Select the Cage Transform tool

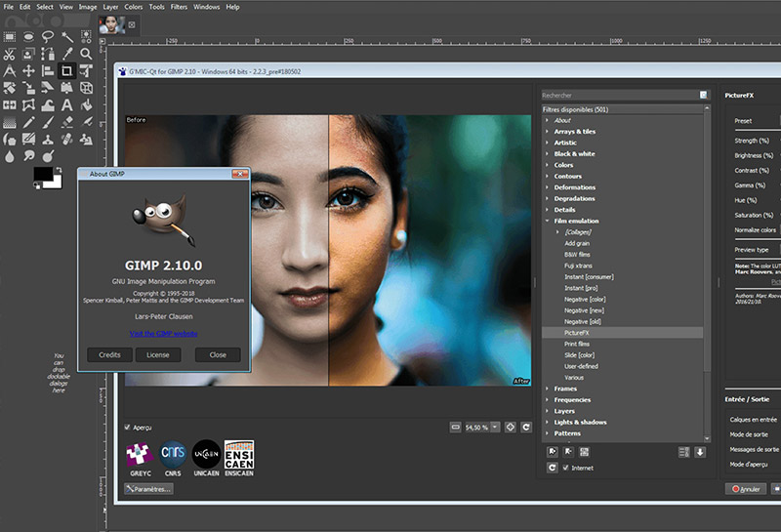point(28,105)
